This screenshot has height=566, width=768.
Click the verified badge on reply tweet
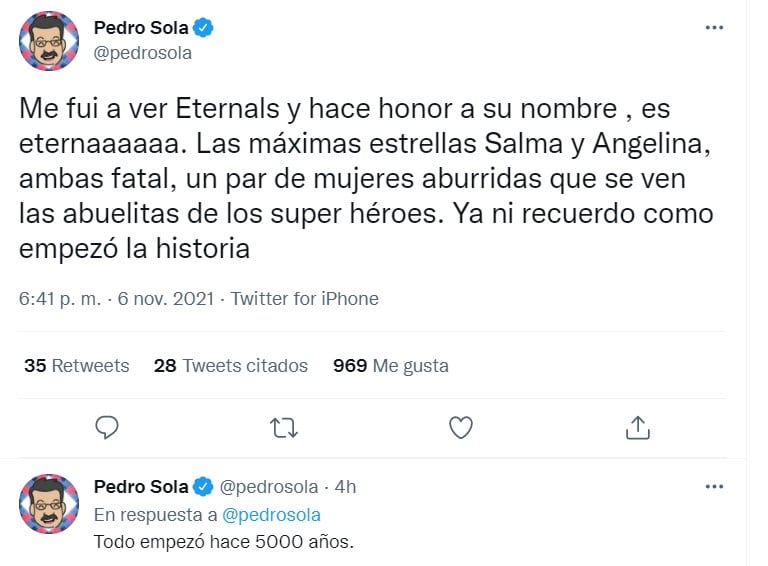203,487
